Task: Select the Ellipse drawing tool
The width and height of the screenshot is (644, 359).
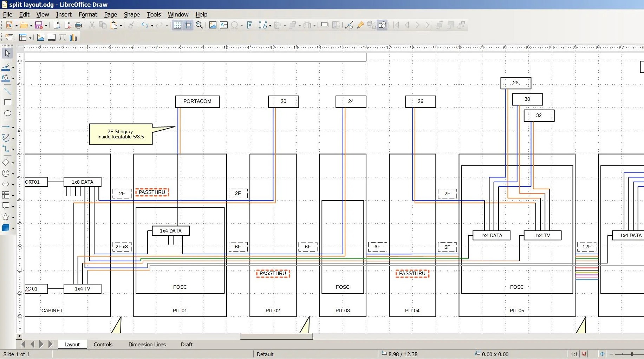Action: pos(7,113)
